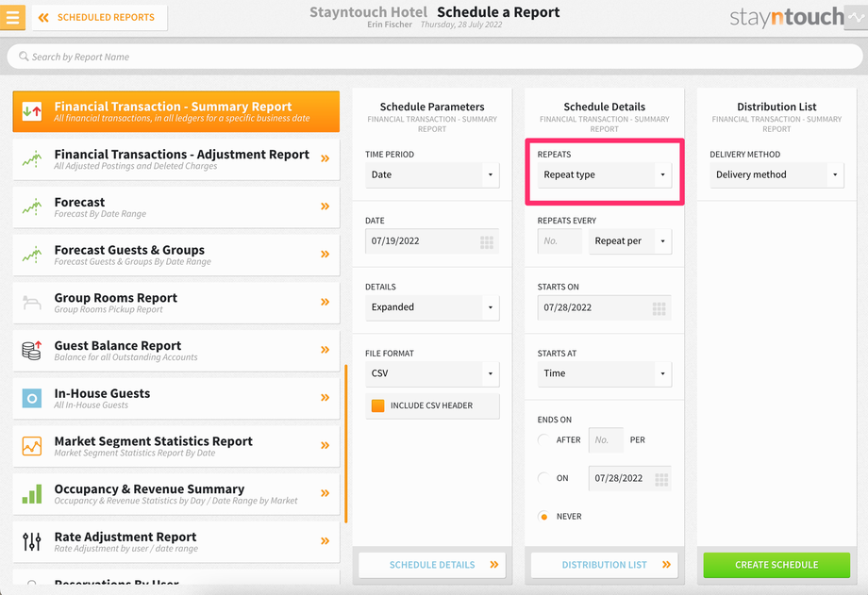Open the hamburger main menu
The height and width of the screenshot is (595, 868).
12,17
